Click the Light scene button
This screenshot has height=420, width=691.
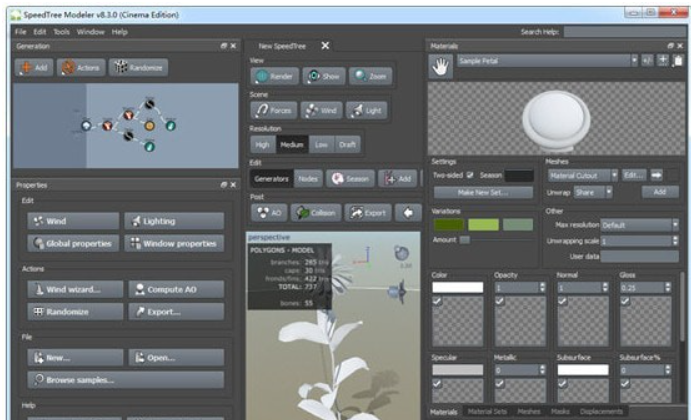pyautogui.click(x=367, y=110)
